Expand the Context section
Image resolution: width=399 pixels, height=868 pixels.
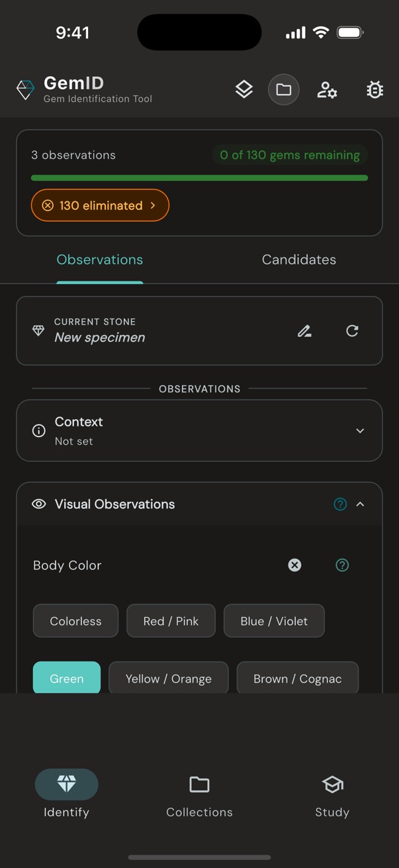tap(360, 430)
